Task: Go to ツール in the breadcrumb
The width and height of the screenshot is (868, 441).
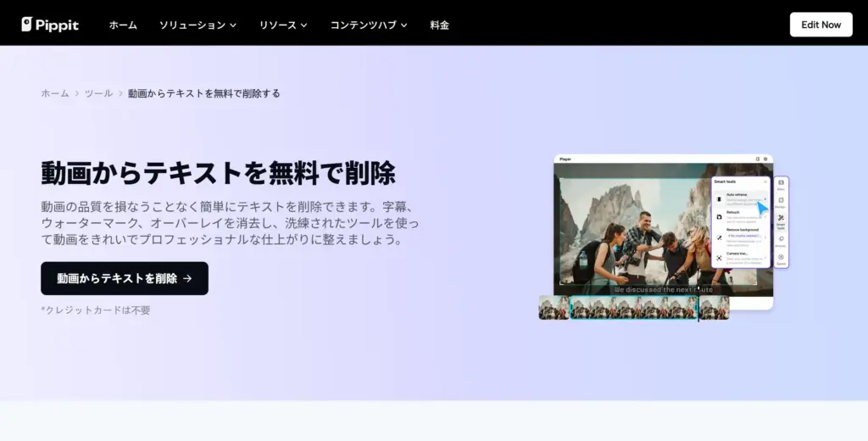Action: click(x=98, y=93)
